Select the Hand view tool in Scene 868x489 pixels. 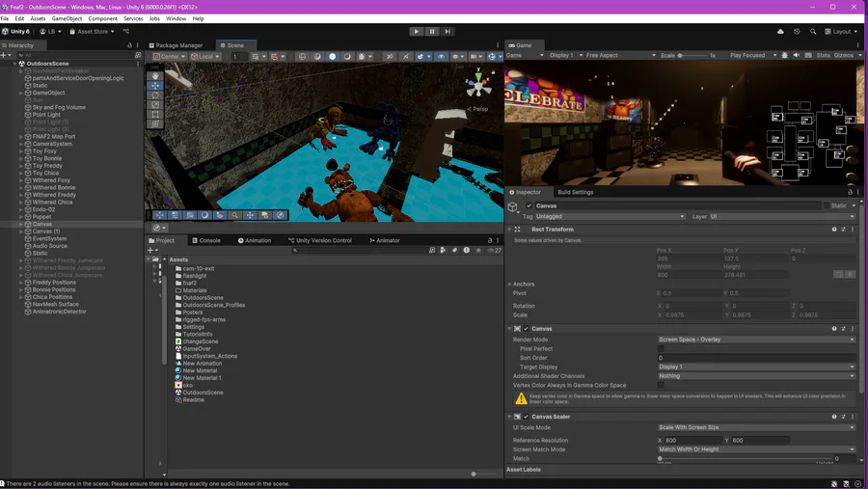click(155, 75)
